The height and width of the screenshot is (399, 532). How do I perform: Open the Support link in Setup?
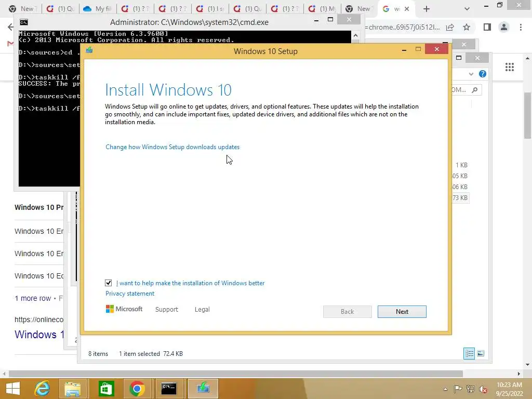(x=167, y=310)
